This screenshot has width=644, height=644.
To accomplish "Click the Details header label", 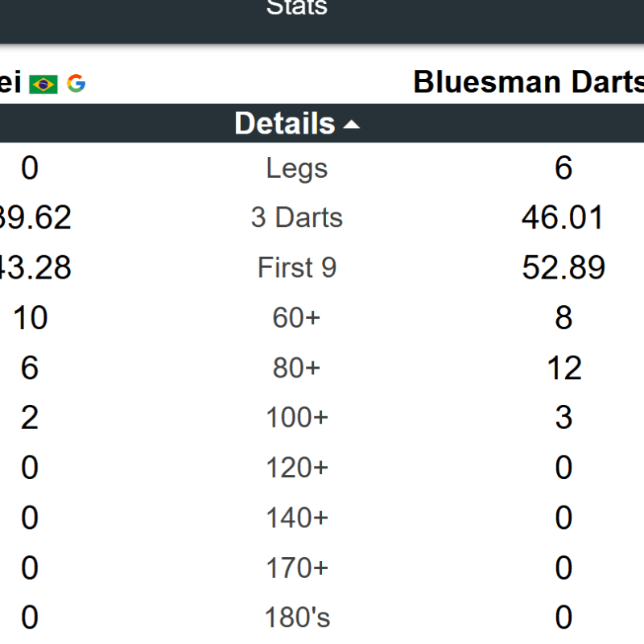I will coord(285,123).
